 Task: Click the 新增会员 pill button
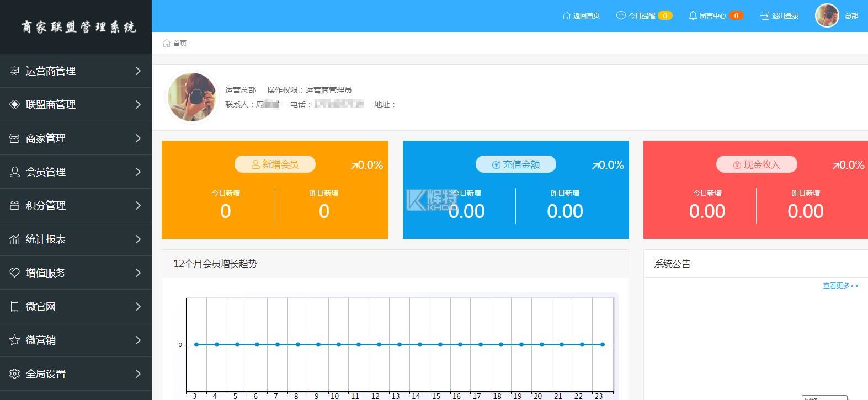click(x=275, y=164)
